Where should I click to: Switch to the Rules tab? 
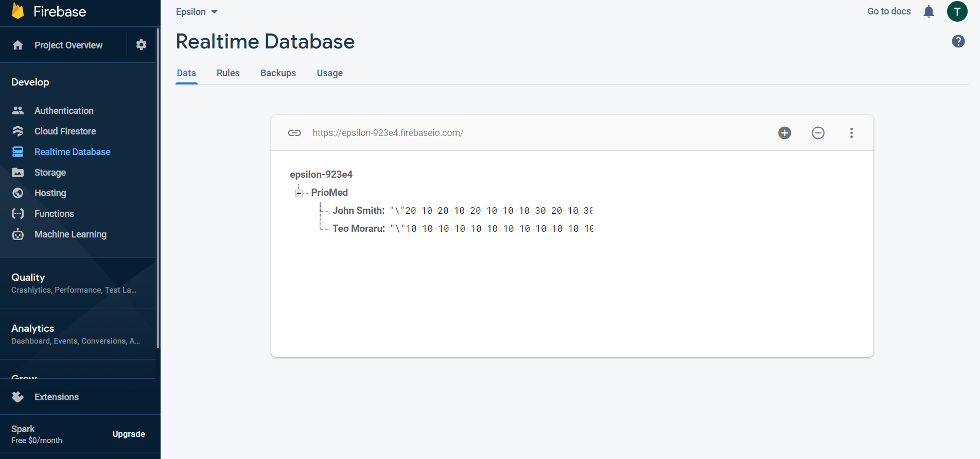tap(228, 73)
